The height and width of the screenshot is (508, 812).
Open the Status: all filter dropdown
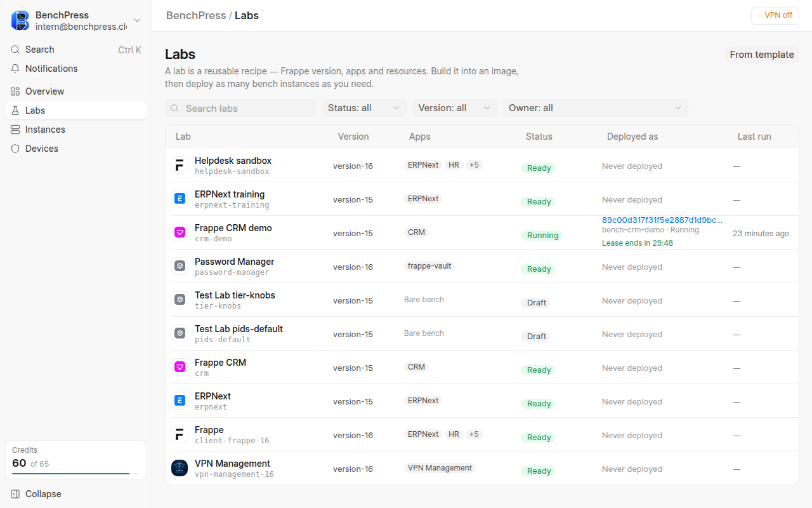tap(365, 108)
